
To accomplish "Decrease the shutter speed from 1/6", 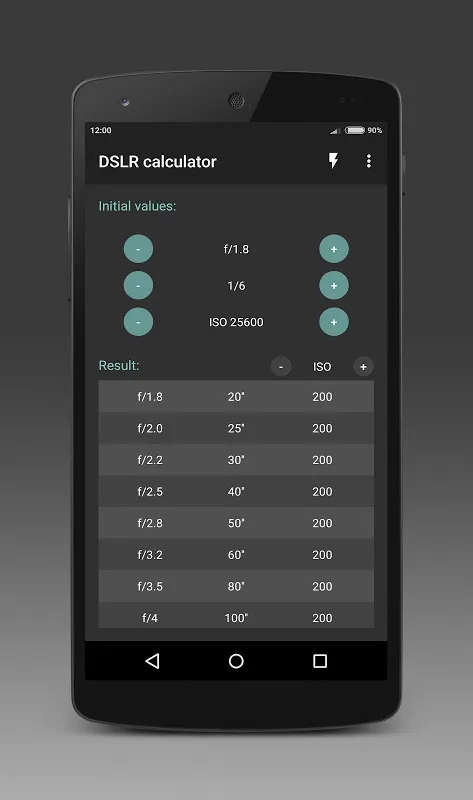I will [x=138, y=286].
